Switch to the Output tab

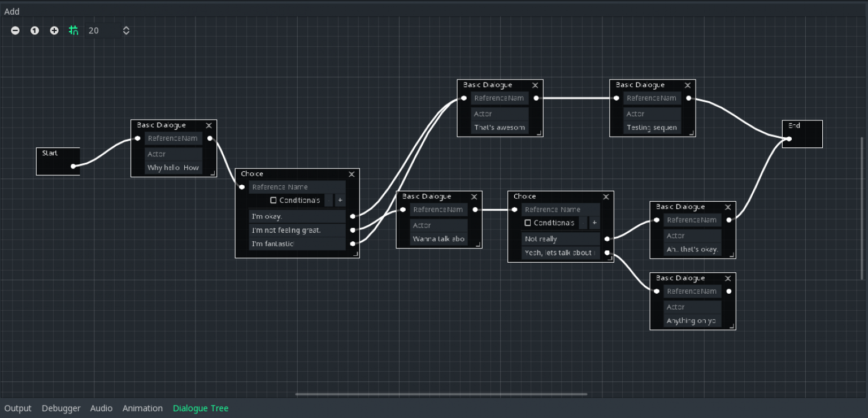point(18,408)
